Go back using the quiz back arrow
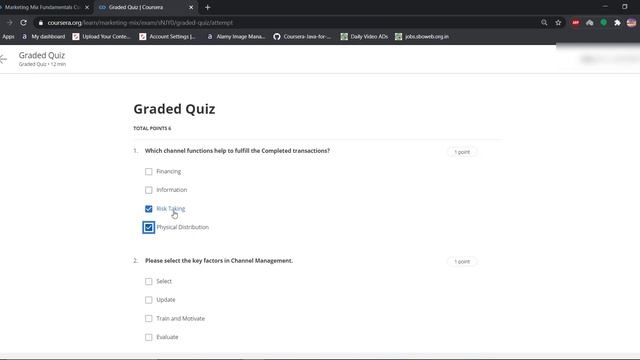 (x=4, y=59)
